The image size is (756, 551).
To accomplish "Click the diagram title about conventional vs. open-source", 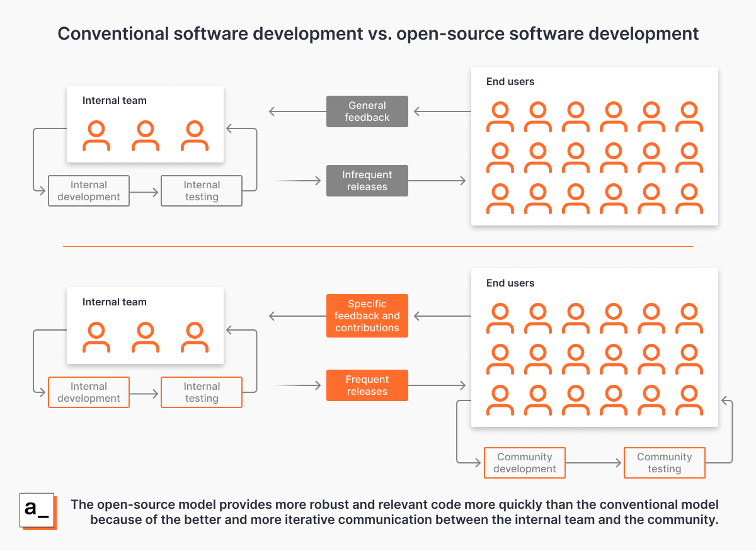I will (378, 33).
